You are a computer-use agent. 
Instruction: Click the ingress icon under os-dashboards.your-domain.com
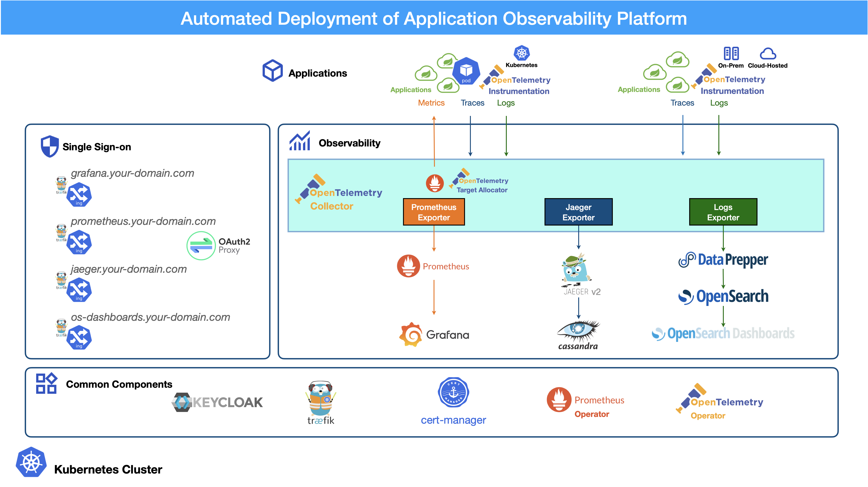[x=79, y=337]
